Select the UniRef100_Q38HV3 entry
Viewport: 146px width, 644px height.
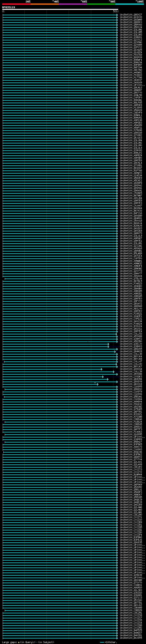pos(131,347)
